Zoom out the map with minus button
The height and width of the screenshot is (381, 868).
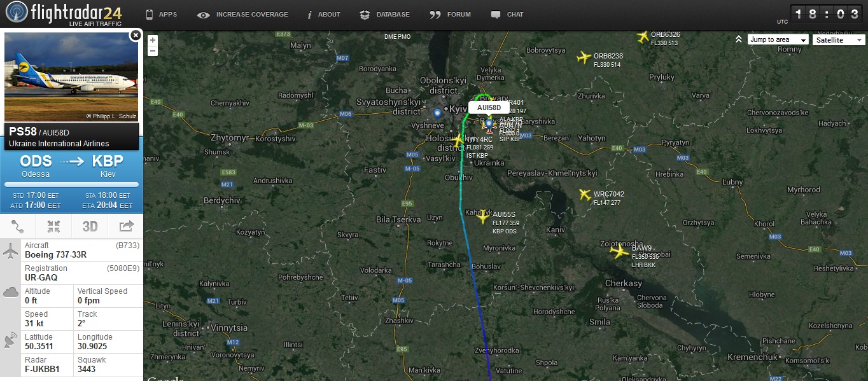[x=152, y=51]
